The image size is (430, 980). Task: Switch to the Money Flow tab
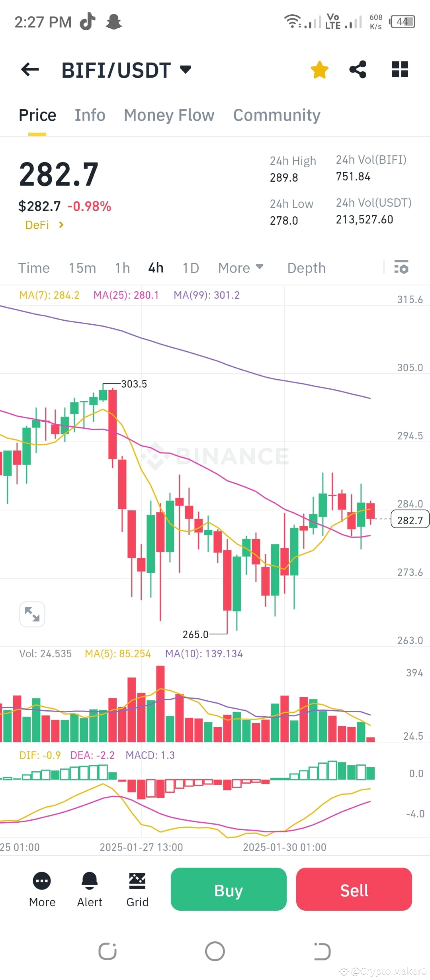(168, 115)
